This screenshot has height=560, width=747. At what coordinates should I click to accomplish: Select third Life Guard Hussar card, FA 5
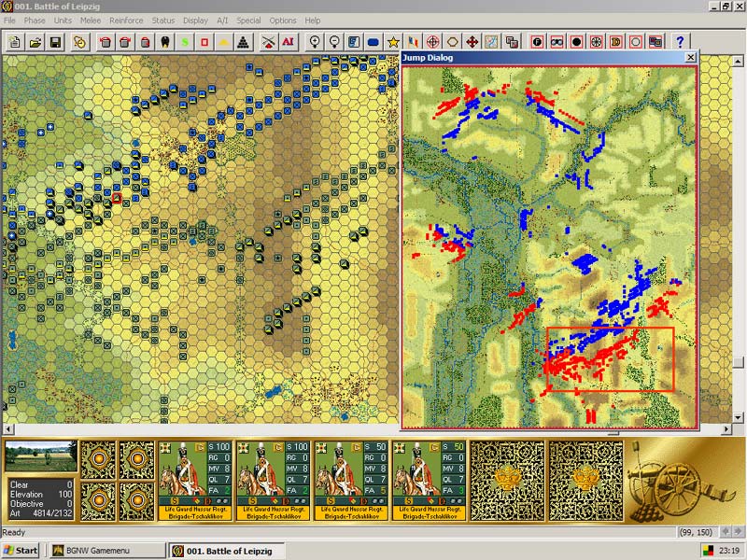[351, 481]
